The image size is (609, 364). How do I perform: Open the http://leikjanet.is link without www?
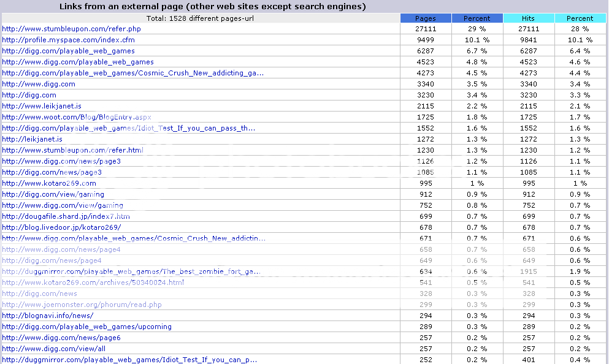33,139
